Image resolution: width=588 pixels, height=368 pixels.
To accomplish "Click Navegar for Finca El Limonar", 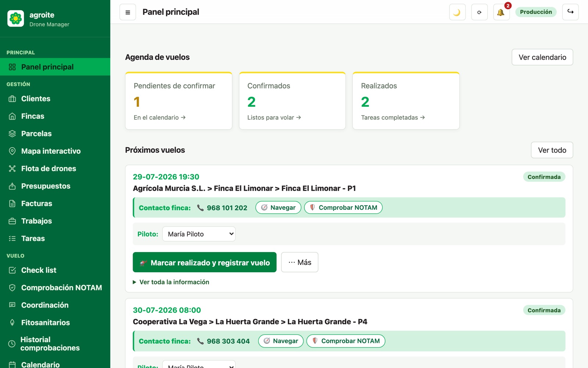I will click(x=278, y=208).
